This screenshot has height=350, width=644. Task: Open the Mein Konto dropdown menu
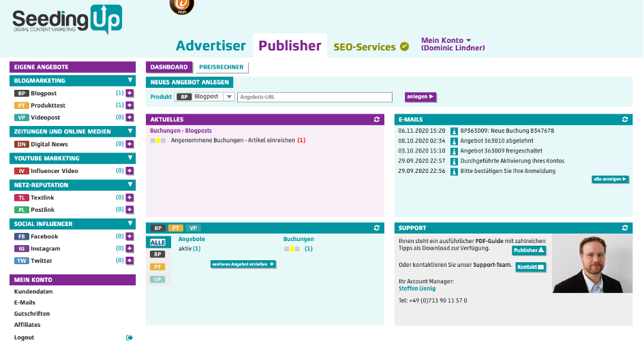[x=453, y=44]
